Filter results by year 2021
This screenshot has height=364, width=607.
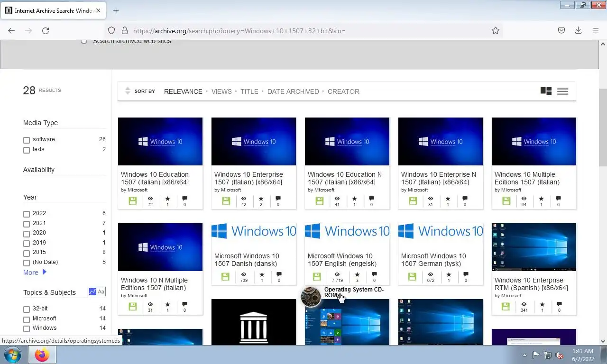(x=27, y=224)
